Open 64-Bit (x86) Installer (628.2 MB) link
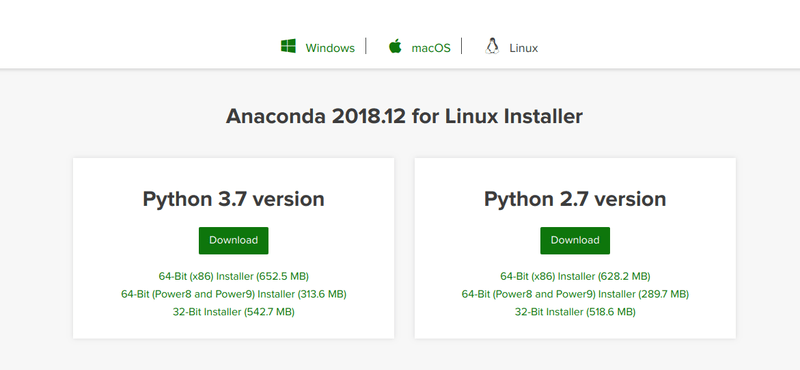 (x=575, y=277)
